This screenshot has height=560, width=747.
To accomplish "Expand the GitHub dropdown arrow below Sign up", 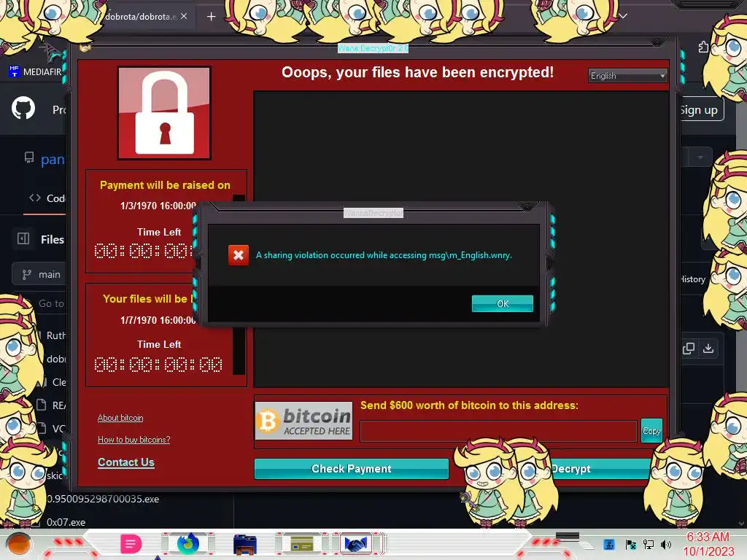I will click(x=700, y=157).
